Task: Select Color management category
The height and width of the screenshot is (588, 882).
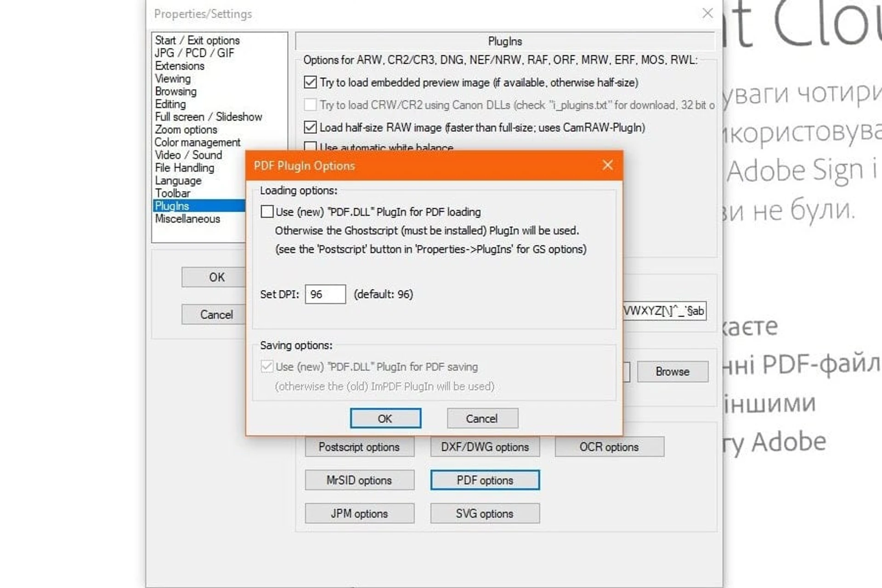Action: point(198,142)
